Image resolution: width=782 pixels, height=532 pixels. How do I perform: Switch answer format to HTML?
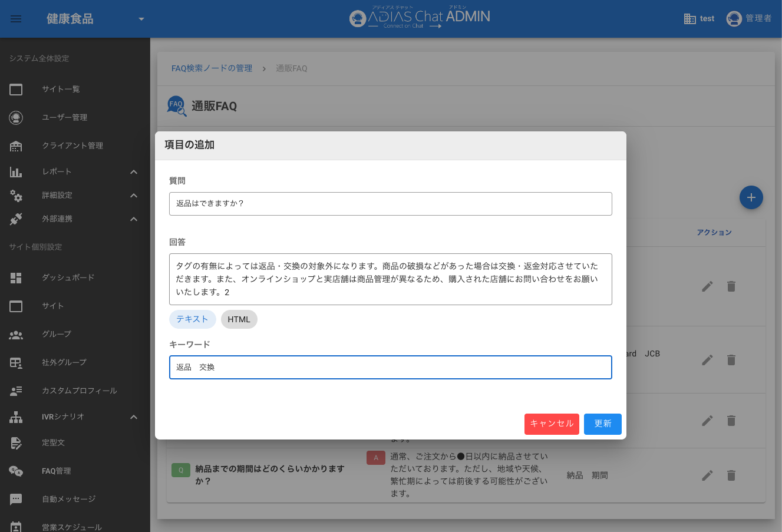pos(239,319)
